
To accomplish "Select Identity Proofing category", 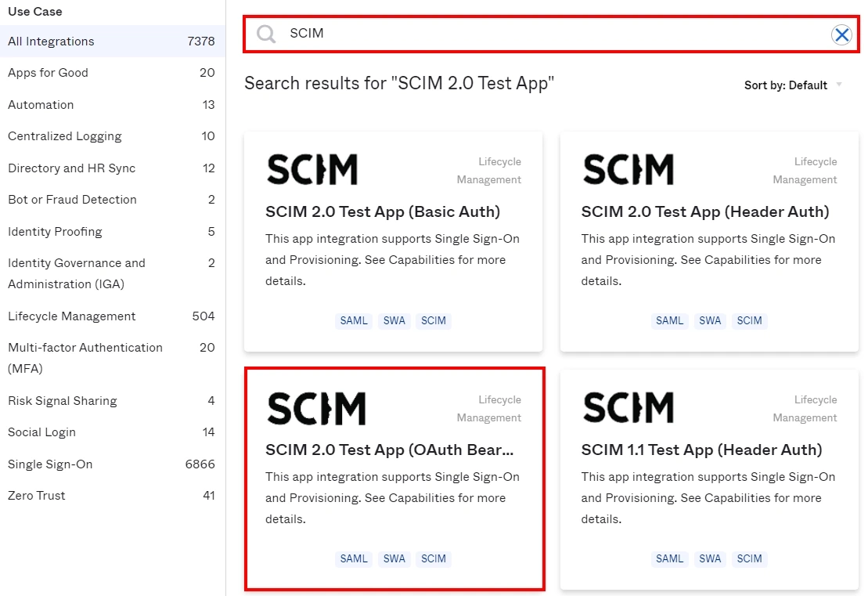I will tap(113, 232).
